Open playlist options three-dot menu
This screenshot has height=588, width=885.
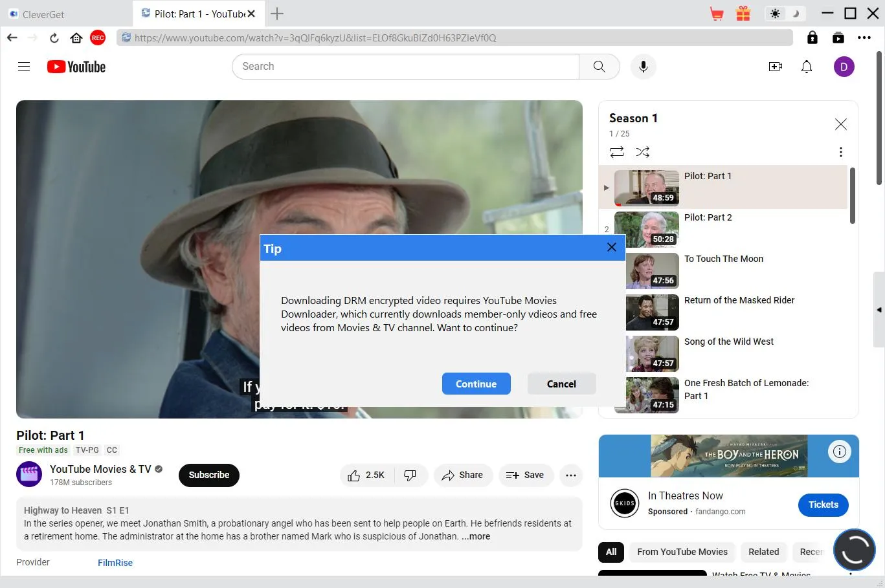pyautogui.click(x=840, y=152)
